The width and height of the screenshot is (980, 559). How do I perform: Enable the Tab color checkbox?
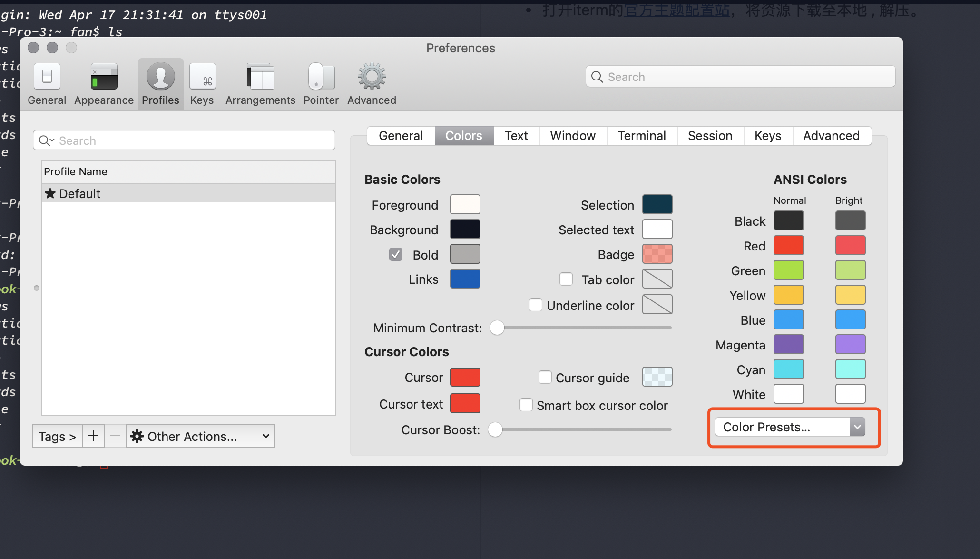tap(566, 279)
